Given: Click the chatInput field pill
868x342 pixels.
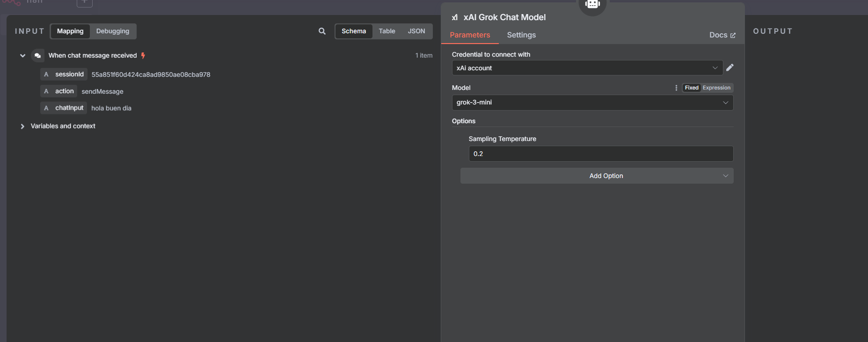Looking at the screenshot, I should click(x=64, y=108).
